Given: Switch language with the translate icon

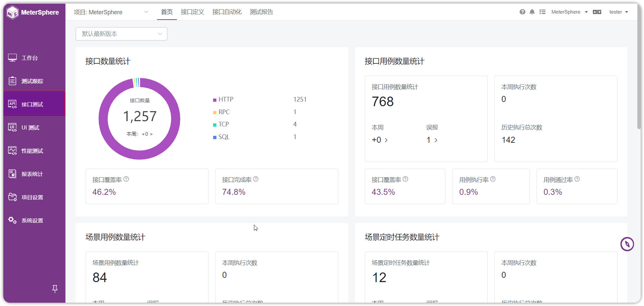Looking at the screenshot, I should [597, 12].
